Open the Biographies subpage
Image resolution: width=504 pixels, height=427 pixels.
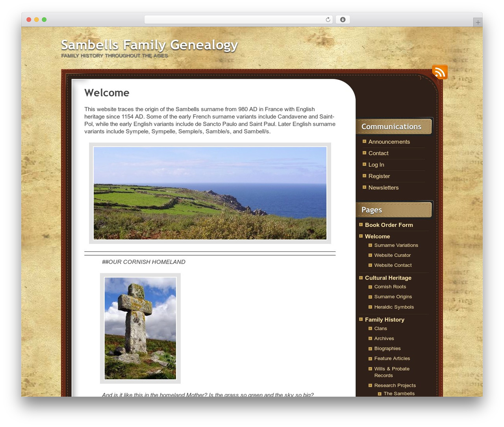387,349
